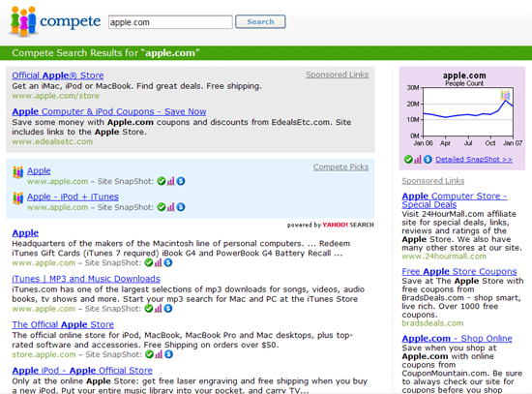Click green trust checkmark in Apple Compete Pick row

162,181
